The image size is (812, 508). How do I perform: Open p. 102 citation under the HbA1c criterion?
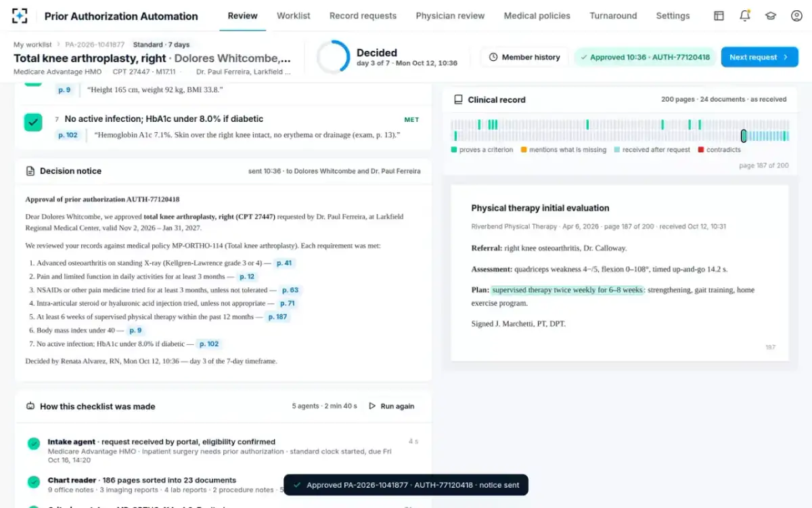point(68,135)
